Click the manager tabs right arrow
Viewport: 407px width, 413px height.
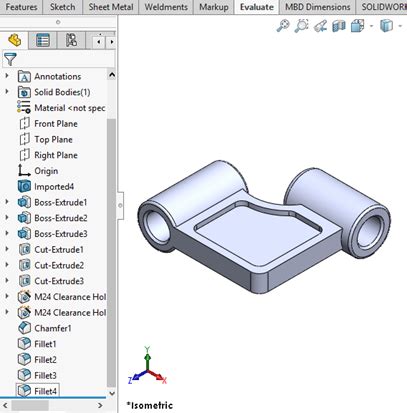pos(112,42)
